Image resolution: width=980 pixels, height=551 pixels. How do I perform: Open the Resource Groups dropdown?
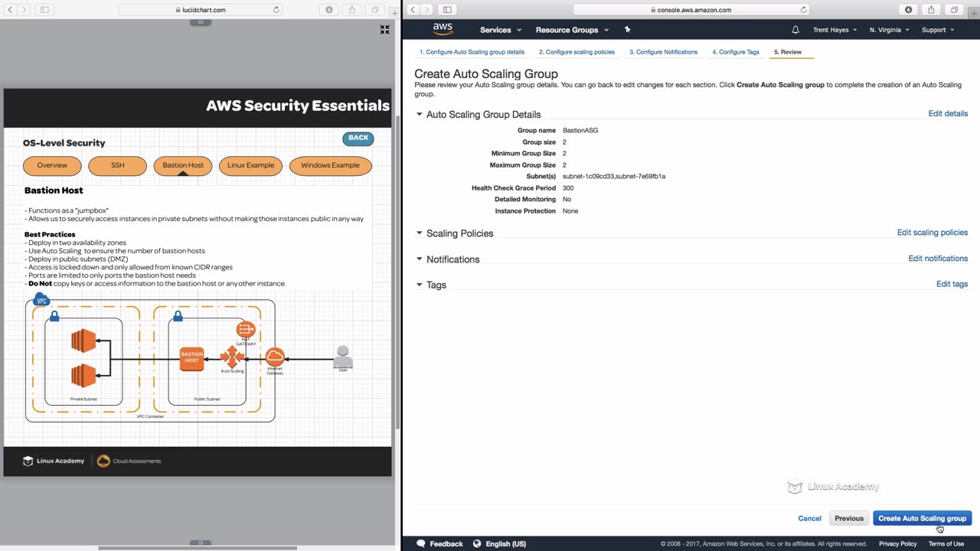(x=573, y=30)
